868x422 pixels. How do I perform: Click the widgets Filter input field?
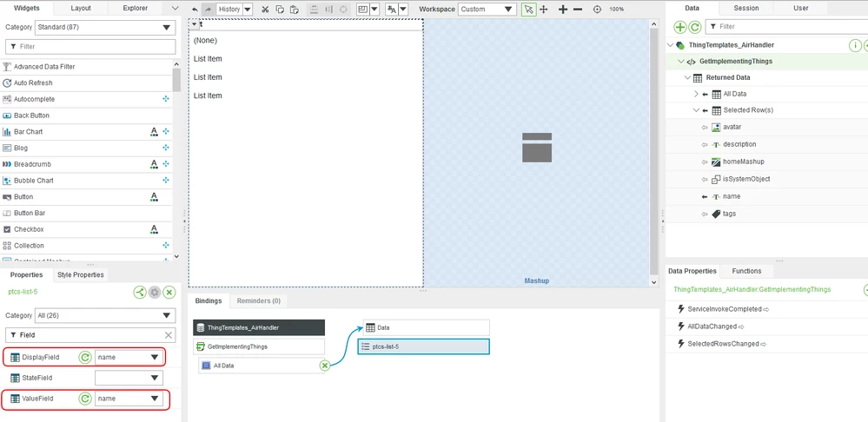tap(90, 47)
